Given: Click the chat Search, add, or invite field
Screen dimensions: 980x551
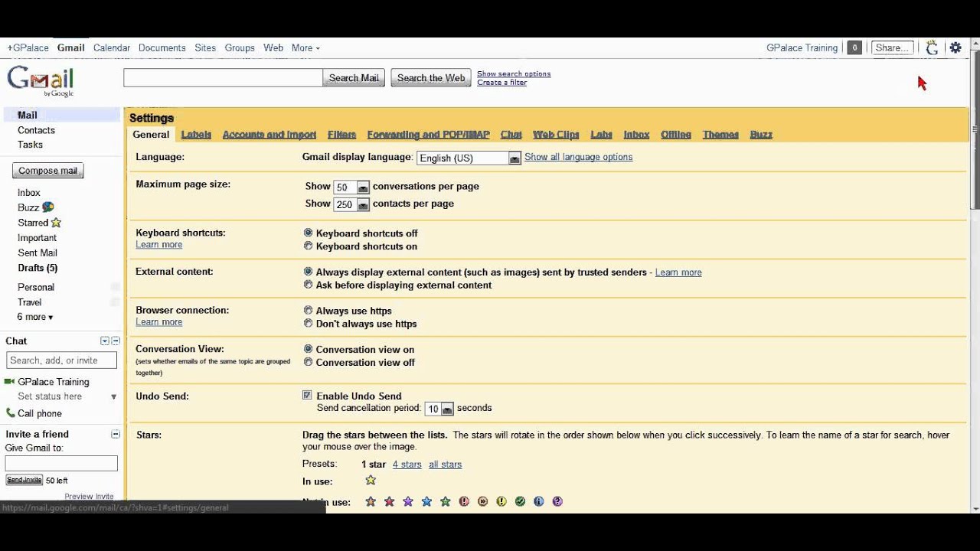Looking at the screenshot, I should (62, 360).
